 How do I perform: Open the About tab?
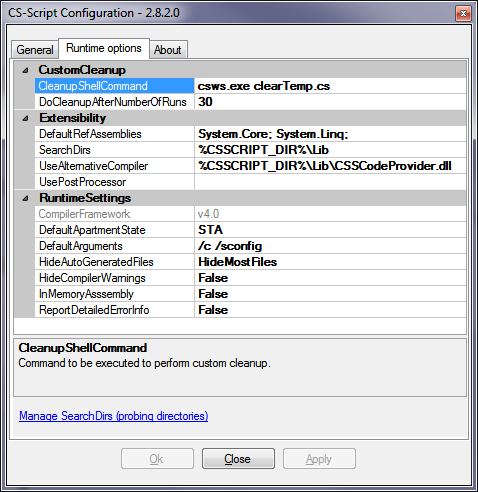click(168, 50)
